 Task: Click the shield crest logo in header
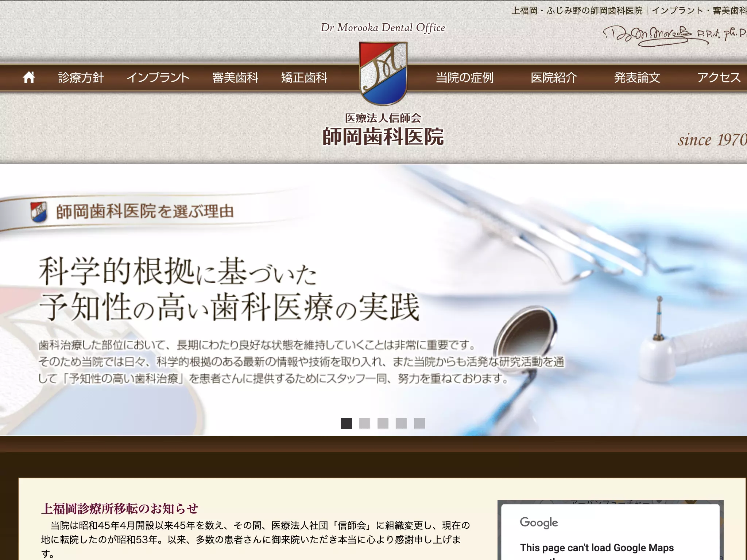pyautogui.click(x=383, y=73)
